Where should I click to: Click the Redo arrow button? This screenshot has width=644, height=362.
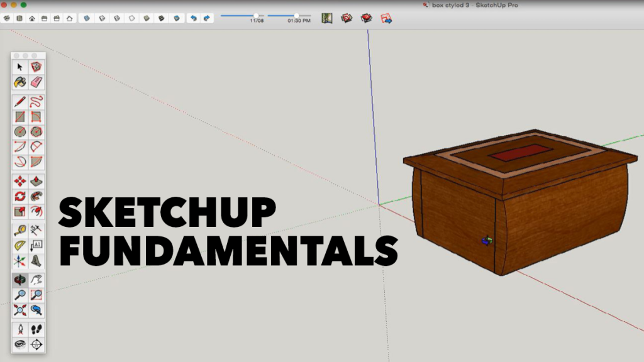pos(206,18)
